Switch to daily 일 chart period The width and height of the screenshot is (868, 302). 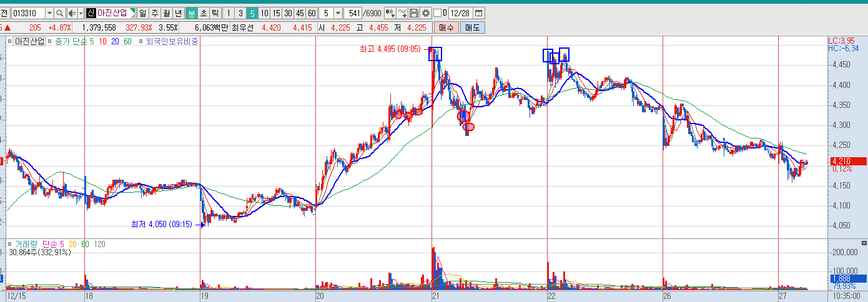143,13
